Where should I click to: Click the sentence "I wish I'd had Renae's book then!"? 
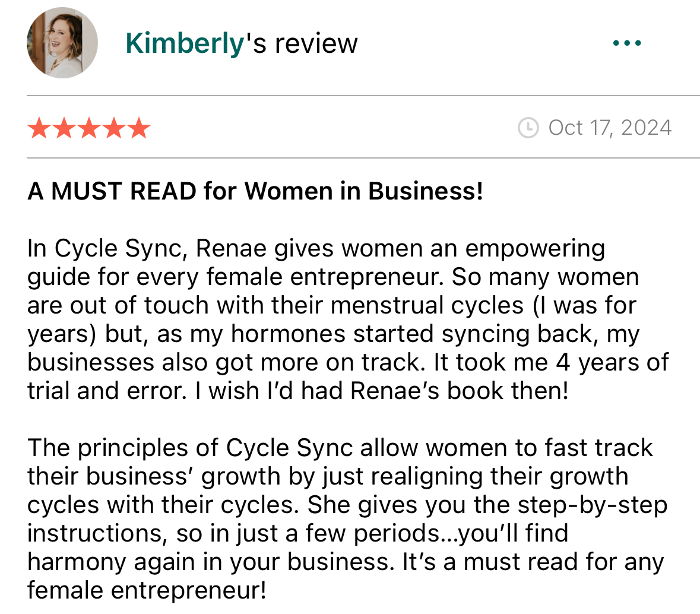pyautogui.click(x=382, y=391)
